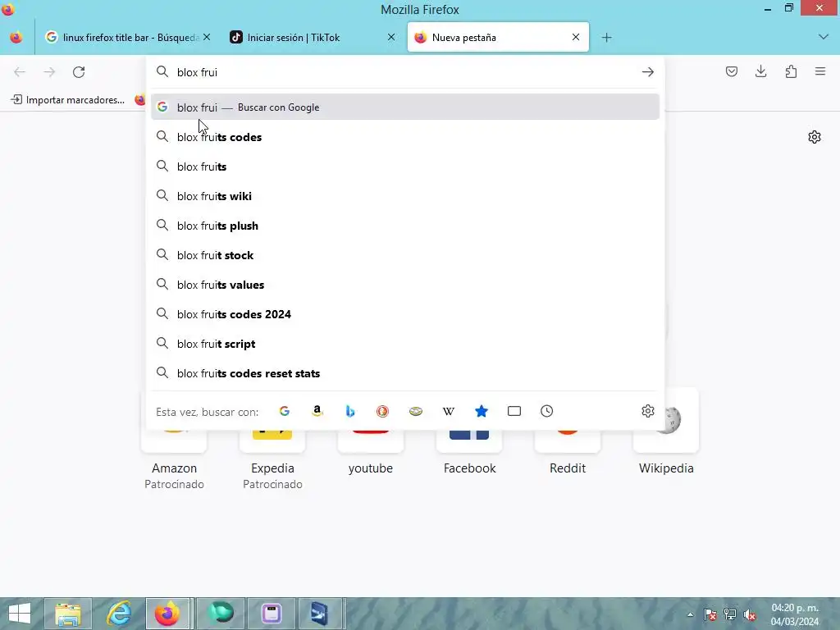Click the muted volume tray icon

pyautogui.click(x=750, y=615)
